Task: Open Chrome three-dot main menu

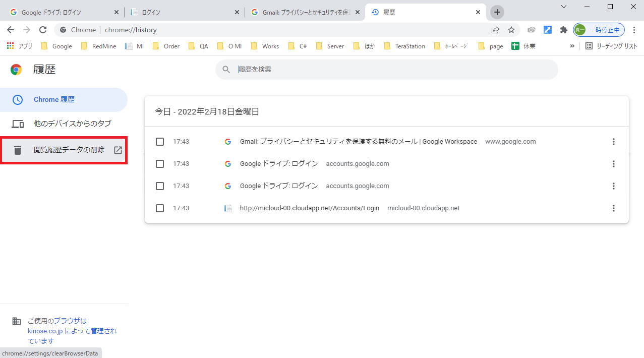Action: [634, 30]
